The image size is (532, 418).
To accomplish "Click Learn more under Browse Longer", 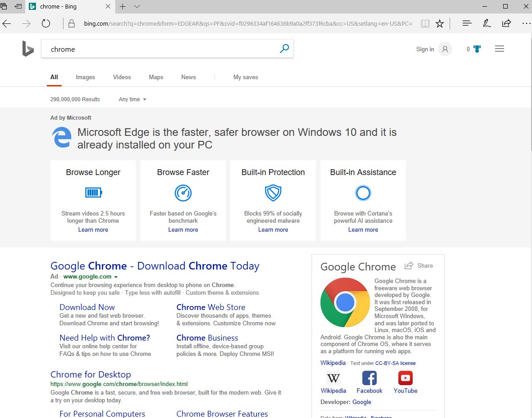I will point(93,229).
